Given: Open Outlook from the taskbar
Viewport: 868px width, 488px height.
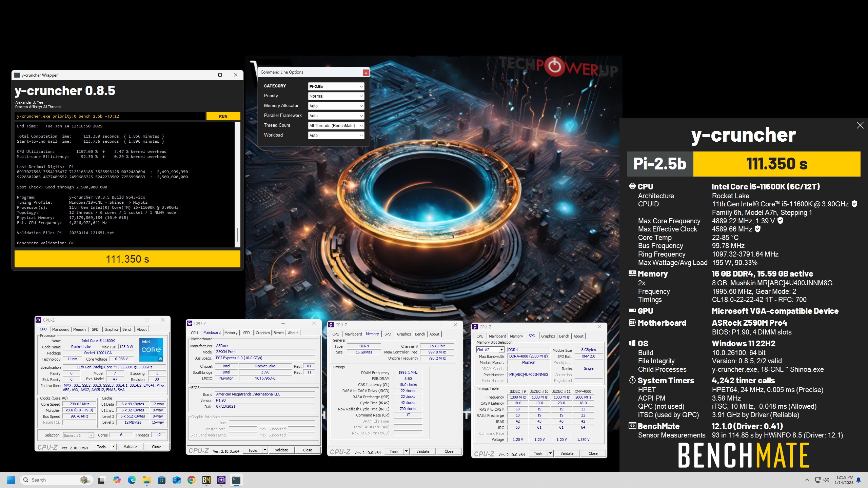Looking at the screenshot, I should [x=177, y=480].
